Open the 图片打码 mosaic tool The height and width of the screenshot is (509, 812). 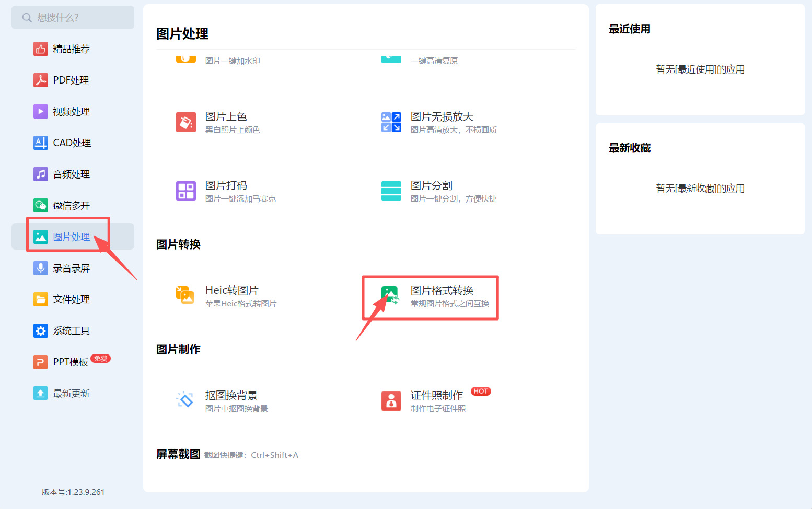(x=226, y=191)
